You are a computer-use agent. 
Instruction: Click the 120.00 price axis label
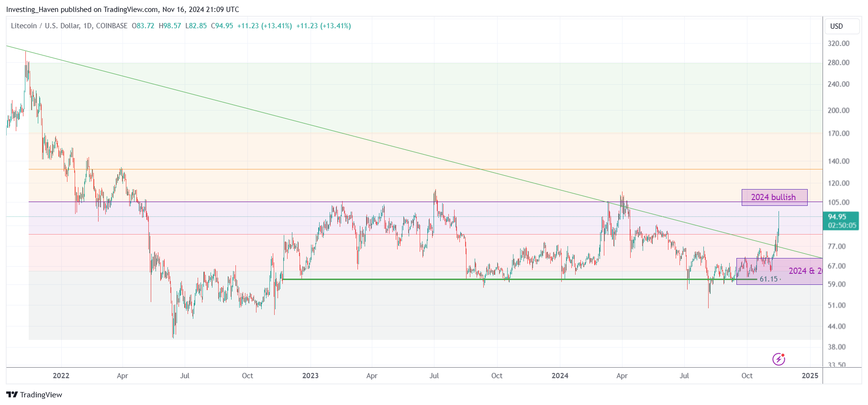[x=838, y=183]
